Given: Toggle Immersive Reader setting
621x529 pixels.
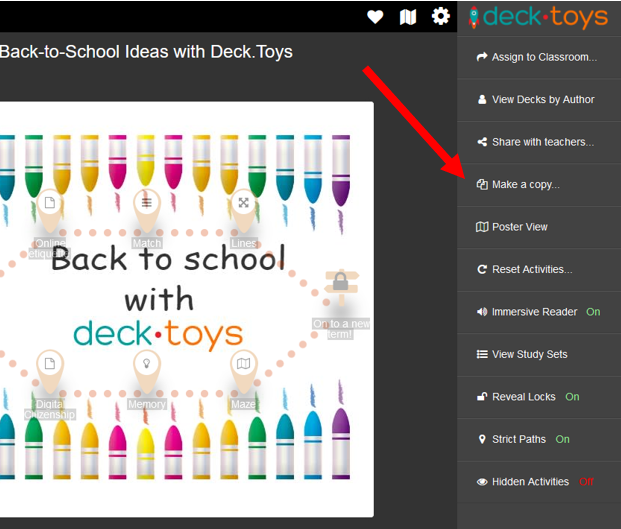Looking at the screenshot, I should pyautogui.click(x=539, y=312).
